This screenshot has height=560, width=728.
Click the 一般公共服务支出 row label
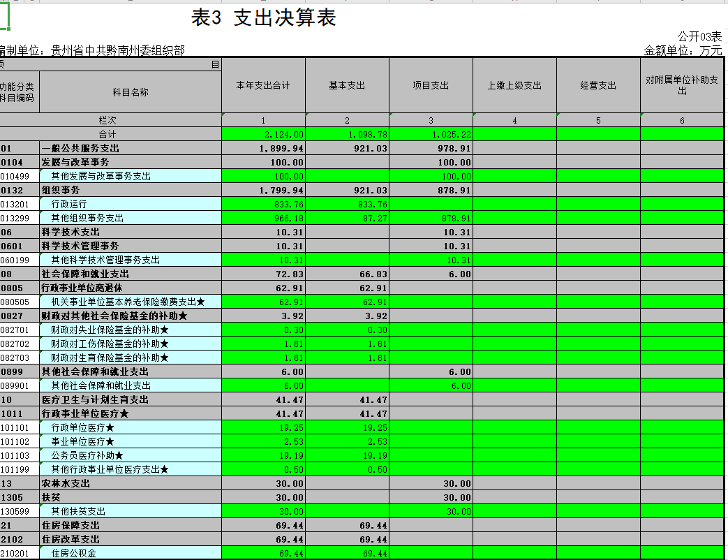[x=81, y=148]
